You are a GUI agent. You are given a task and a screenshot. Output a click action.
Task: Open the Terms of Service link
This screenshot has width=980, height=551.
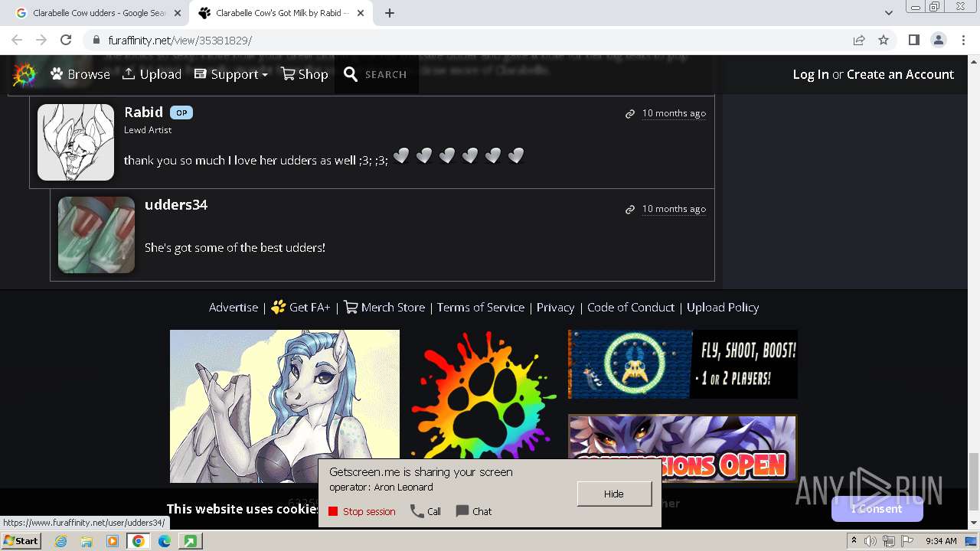click(x=481, y=307)
